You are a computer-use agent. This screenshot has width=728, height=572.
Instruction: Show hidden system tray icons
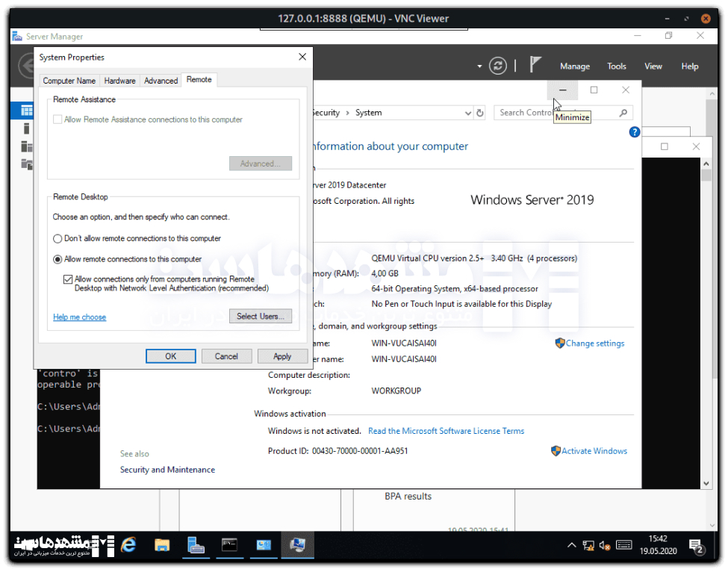(x=572, y=546)
